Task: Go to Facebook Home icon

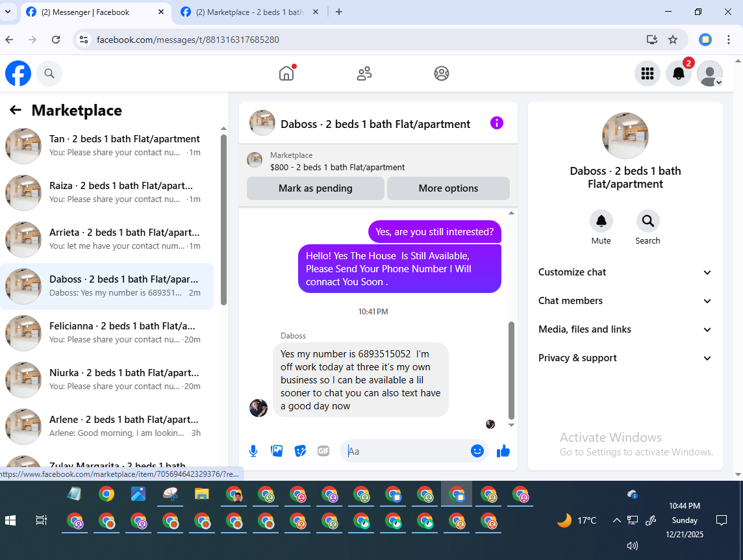Action: pos(286,73)
